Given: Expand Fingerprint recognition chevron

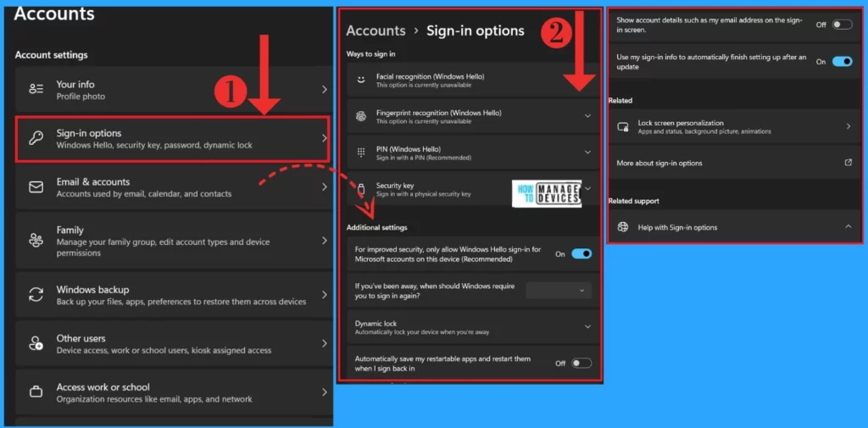Looking at the screenshot, I should tap(587, 116).
